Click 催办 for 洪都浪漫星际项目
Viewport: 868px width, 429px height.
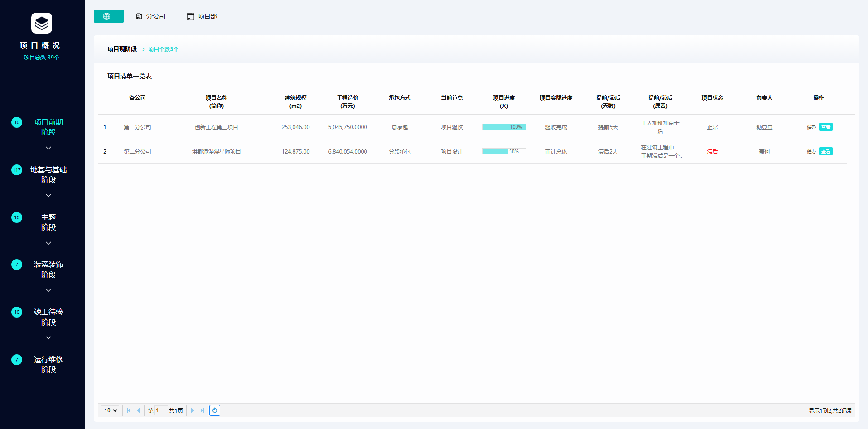click(x=811, y=152)
